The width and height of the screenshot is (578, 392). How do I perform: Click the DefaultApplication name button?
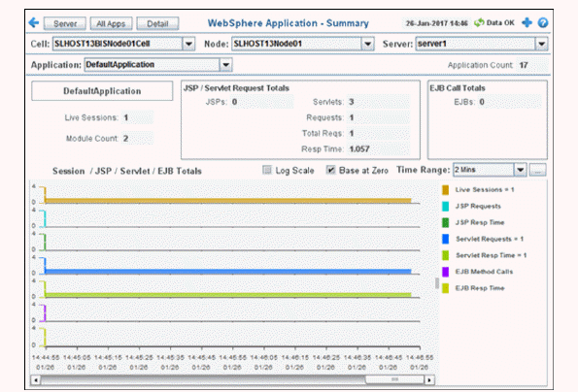[102, 91]
